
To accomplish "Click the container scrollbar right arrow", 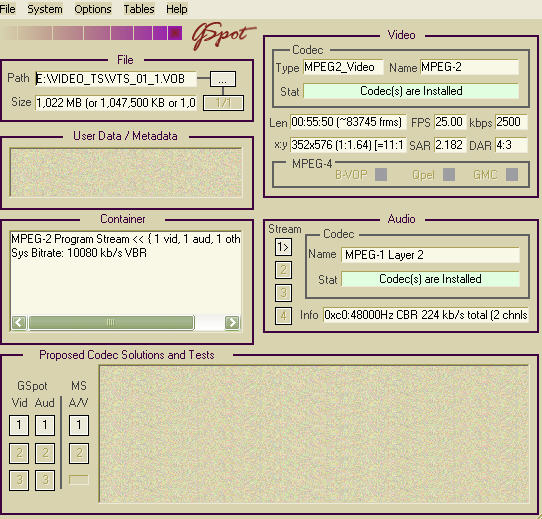I will (232, 322).
